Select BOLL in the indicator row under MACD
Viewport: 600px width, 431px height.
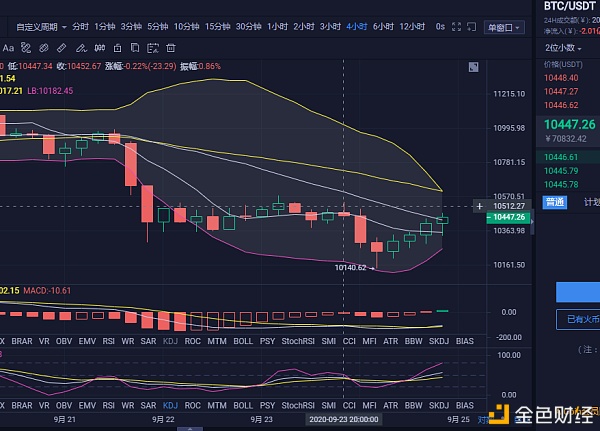point(243,341)
